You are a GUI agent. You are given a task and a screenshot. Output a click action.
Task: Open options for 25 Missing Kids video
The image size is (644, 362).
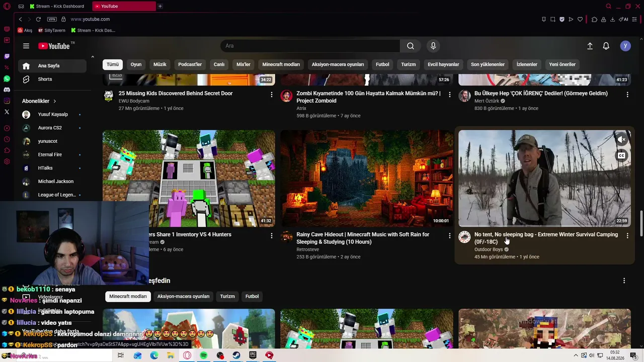[x=272, y=95]
